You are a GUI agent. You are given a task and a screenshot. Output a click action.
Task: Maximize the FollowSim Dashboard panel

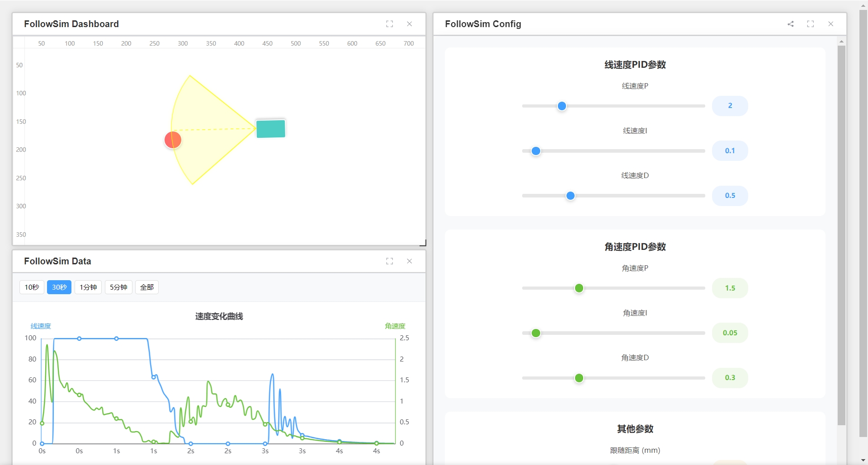(390, 24)
